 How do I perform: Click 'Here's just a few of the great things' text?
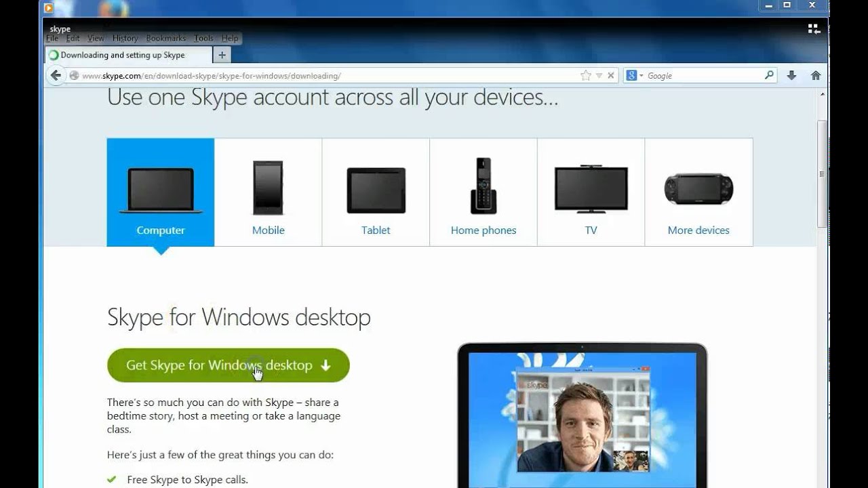click(x=220, y=455)
